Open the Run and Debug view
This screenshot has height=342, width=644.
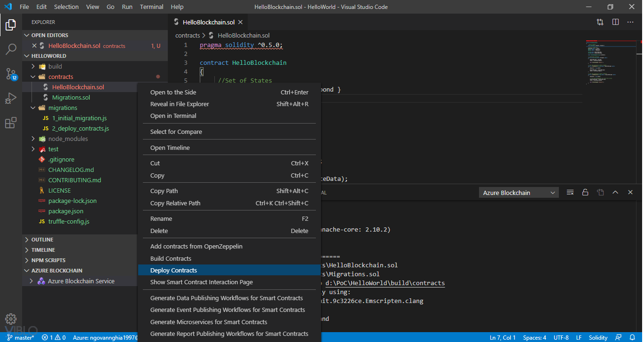(11, 99)
